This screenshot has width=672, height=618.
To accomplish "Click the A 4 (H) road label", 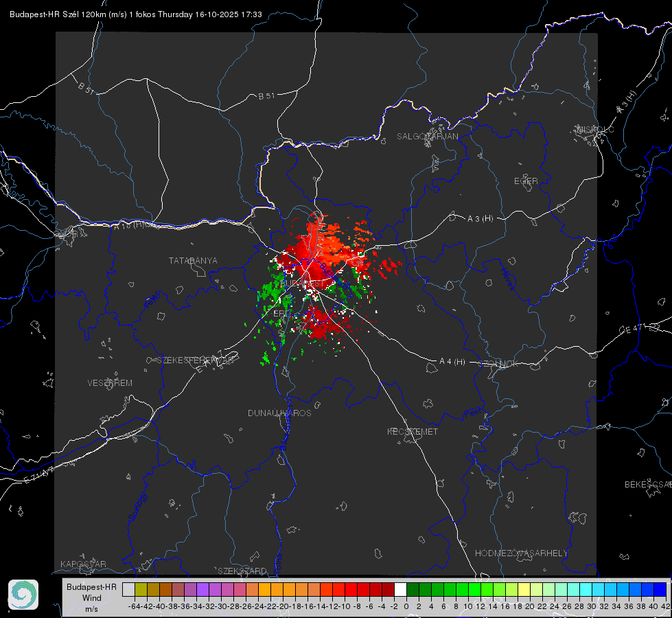I will (452, 362).
